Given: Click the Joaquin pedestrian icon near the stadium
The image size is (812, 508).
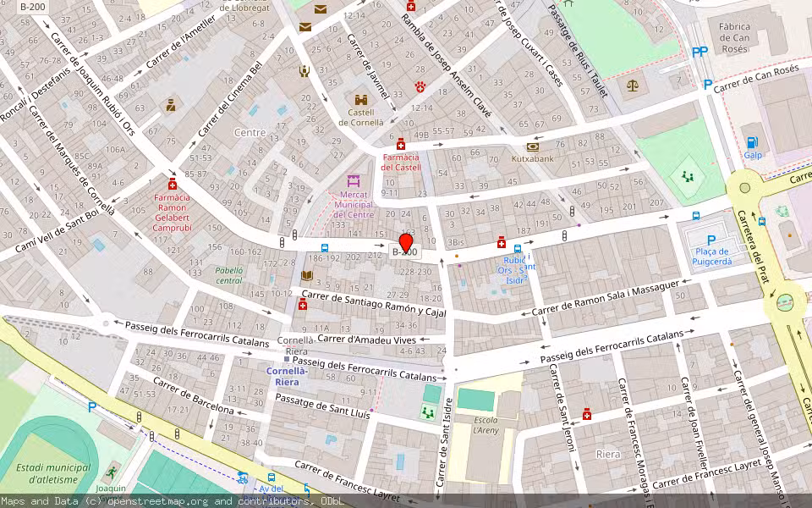Looking at the screenshot, I should pyautogui.click(x=112, y=472).
